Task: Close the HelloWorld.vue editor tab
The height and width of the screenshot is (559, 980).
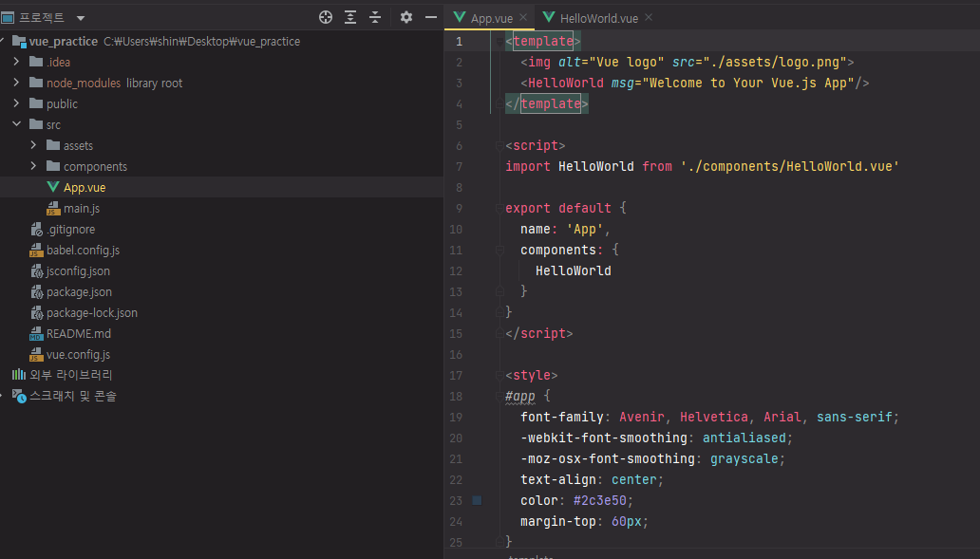Action: 649,17
